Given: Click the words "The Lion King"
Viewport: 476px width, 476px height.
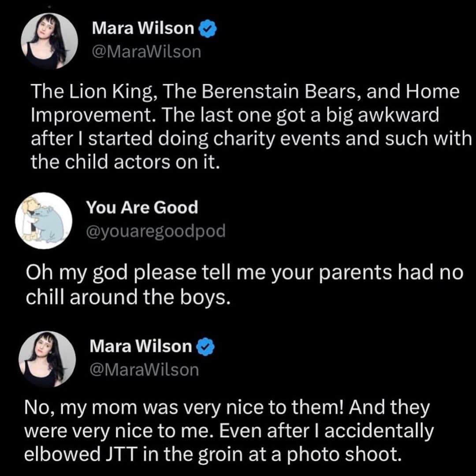Looking at the screenshot, I should [96, 93].
